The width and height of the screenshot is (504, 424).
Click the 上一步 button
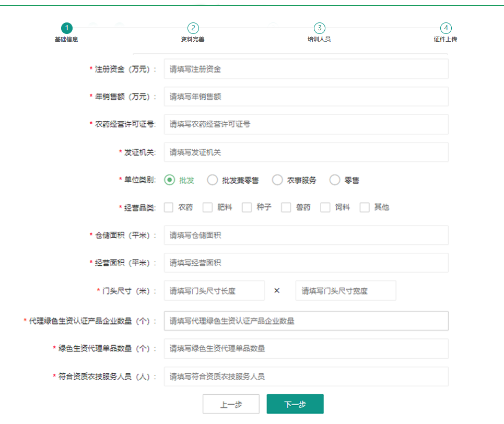pos(231,404)
